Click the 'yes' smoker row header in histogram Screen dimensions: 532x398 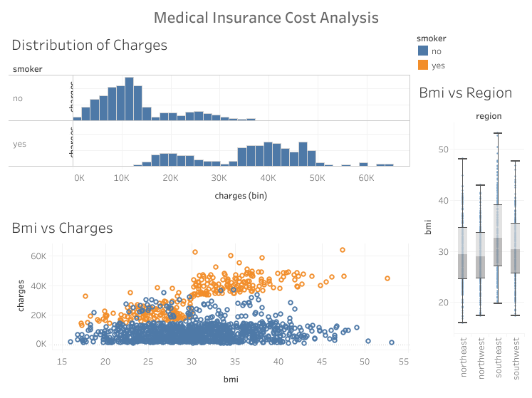tap(20, 144)
